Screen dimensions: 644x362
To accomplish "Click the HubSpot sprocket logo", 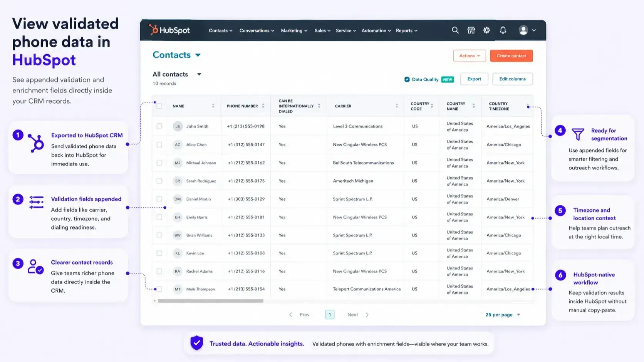I will [x=154, y=30].
